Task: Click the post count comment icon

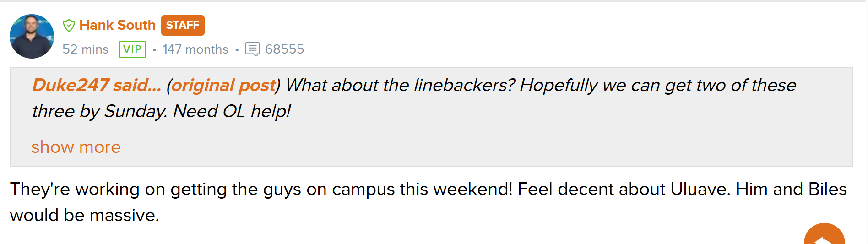Action: tap(252, 49)
